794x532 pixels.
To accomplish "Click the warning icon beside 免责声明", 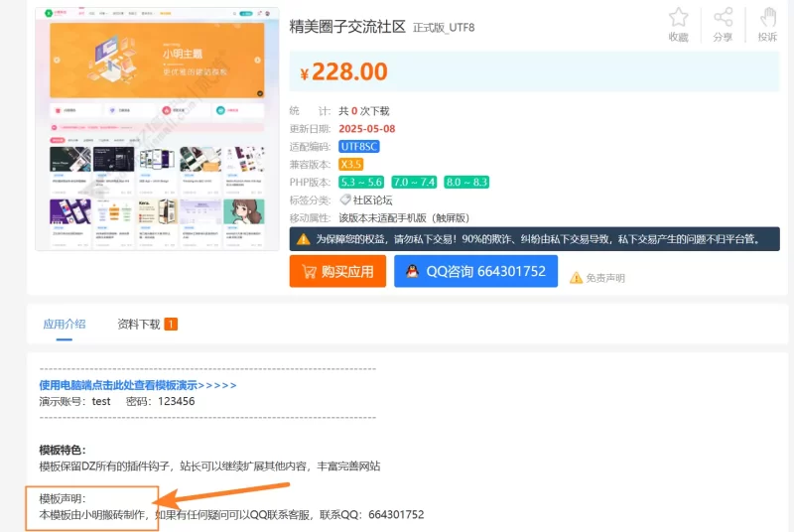I will coord(576,277).
